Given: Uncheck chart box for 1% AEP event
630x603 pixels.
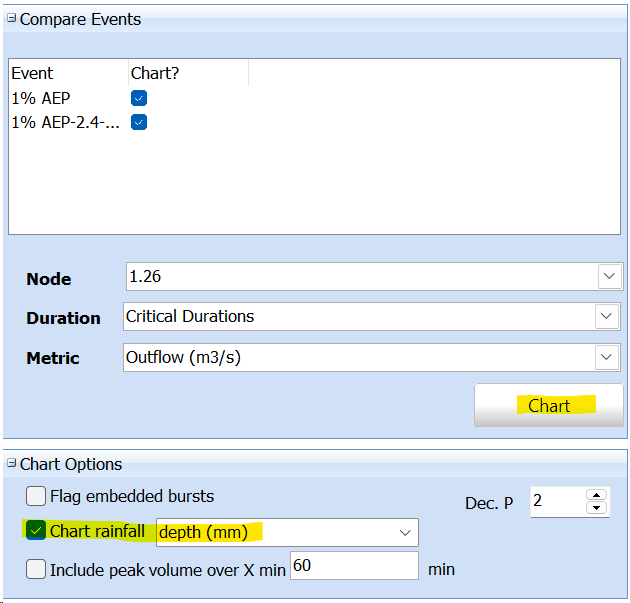Looking at the screenshot, I should (x=139, y=98).
